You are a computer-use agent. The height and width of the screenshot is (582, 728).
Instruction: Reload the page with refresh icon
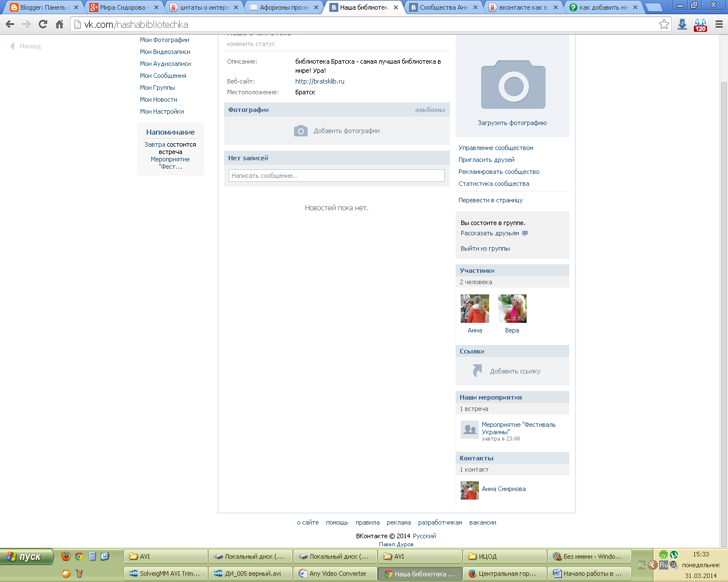coord(43,24)
